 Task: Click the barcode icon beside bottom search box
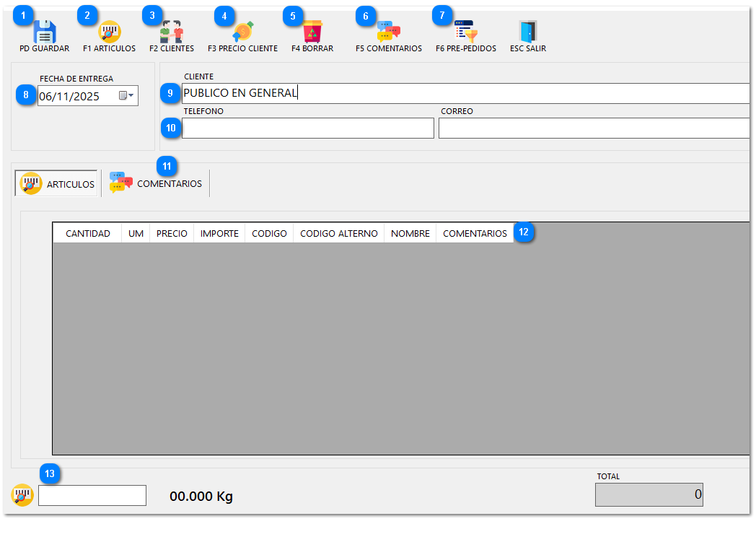(x=22, y=495)
